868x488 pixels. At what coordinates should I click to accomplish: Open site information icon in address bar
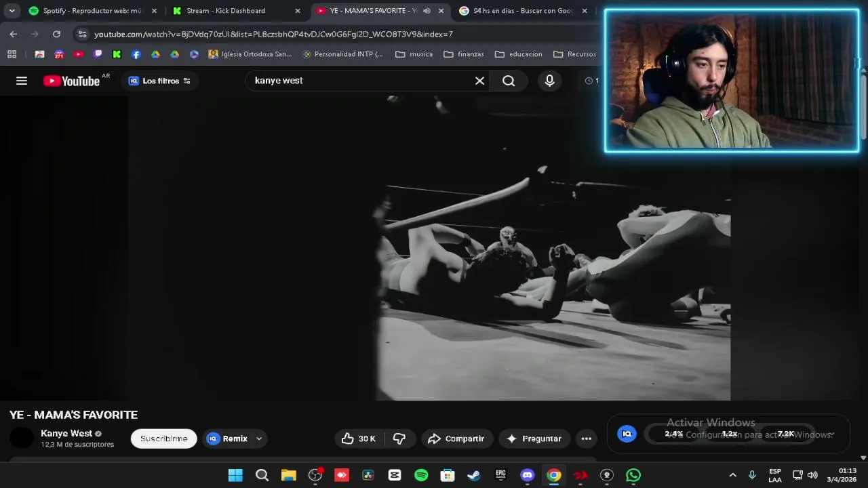point(82,34)
